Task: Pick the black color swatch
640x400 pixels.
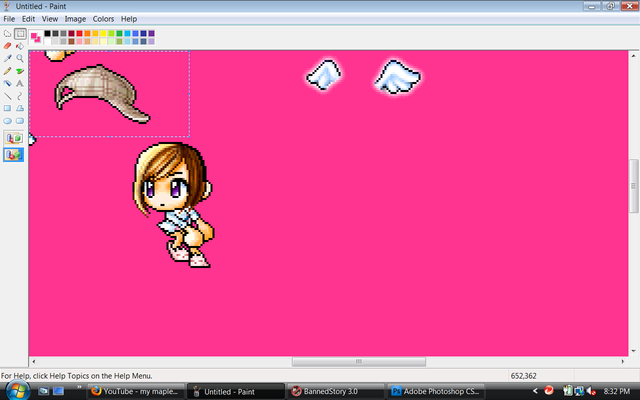Action: (x=47, y=33)
